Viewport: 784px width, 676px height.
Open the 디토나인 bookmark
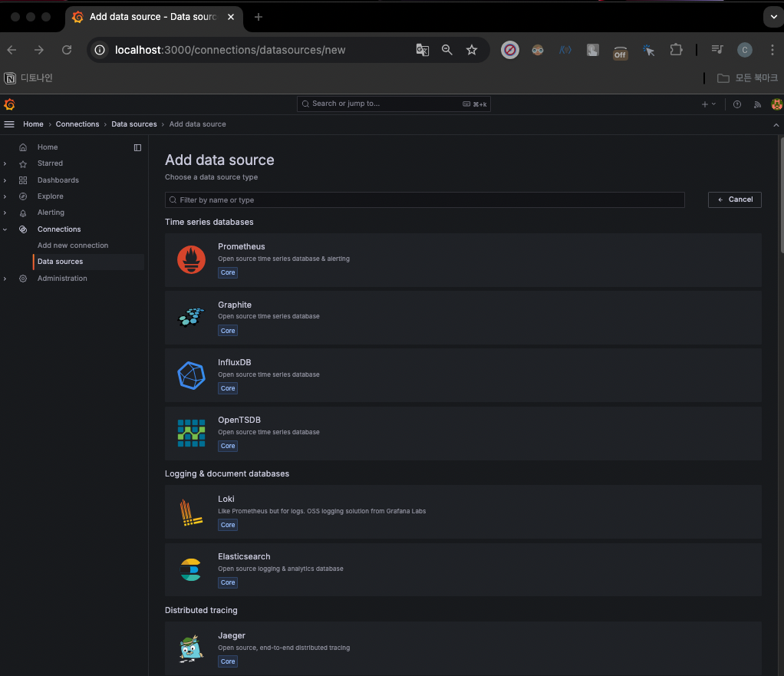[28, 78]
